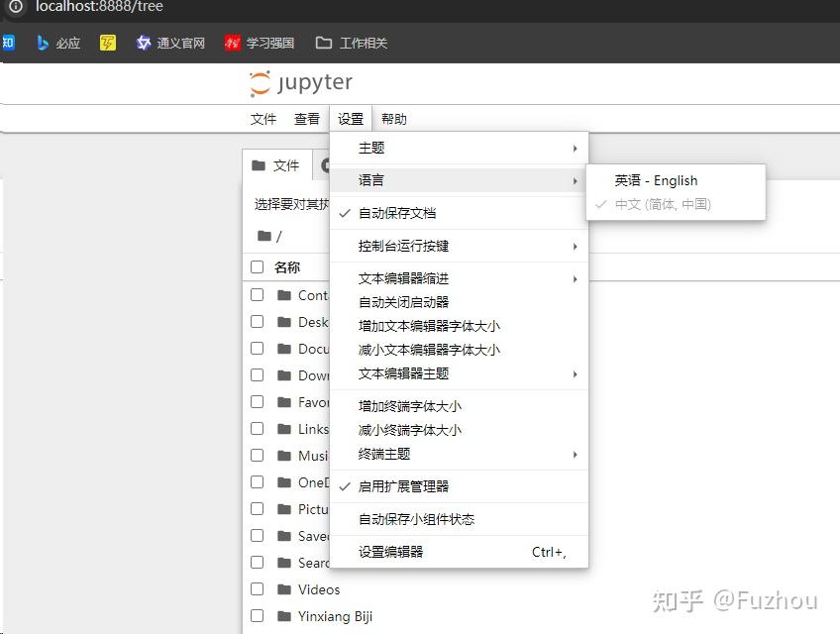Image resolution: width=840 pixels, height=634 pixels.
Task: Click the folder icon beside Videos
Action: point(282,589)
